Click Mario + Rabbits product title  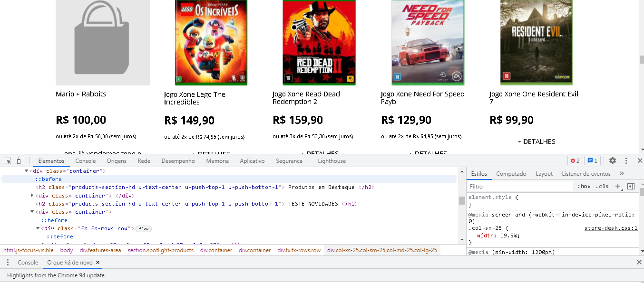click(81, 94)
